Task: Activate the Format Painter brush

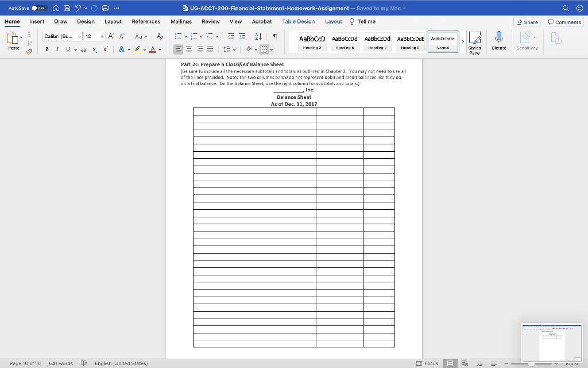Action: [x=29, y=51]
